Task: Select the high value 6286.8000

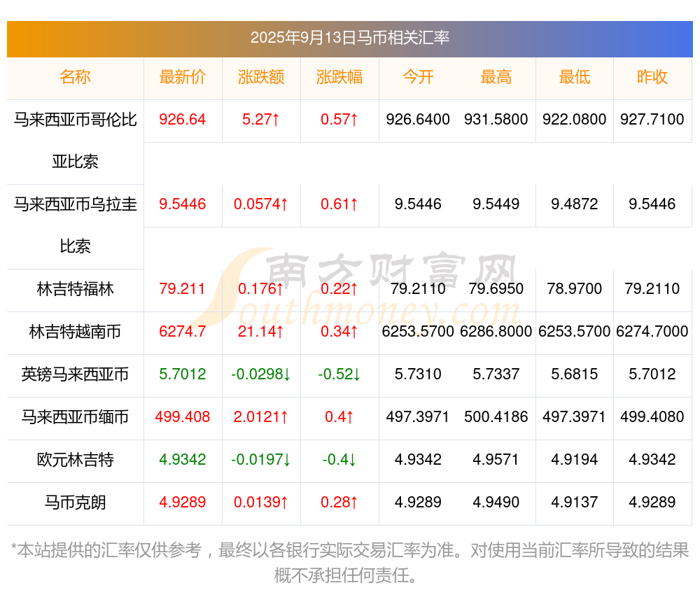Action: [x=496, y=332]
